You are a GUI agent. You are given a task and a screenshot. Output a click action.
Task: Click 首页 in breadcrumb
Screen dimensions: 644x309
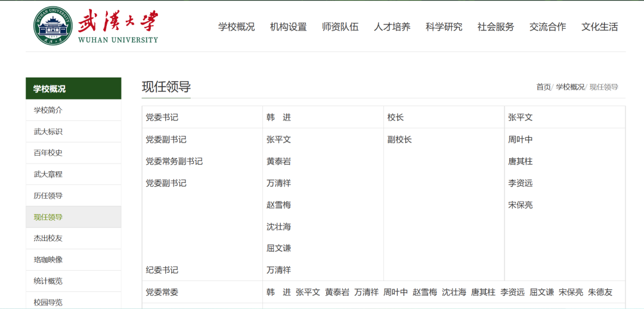pyautogui.click(x=543, y=87)
